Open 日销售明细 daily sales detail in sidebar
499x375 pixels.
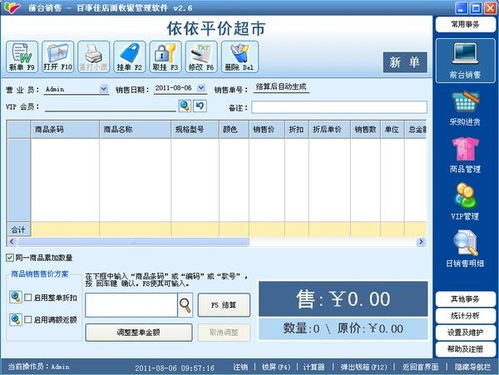coord(465,249)
